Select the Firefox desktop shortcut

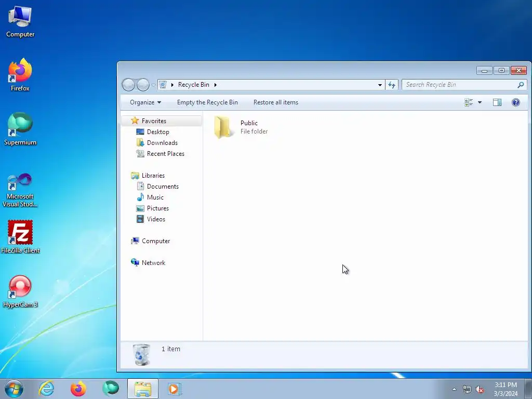20,75
